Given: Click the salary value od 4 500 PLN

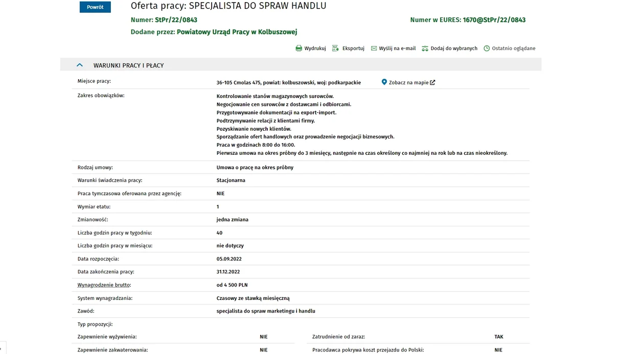Looking at the screenshot, I should (x=232, y=285).
